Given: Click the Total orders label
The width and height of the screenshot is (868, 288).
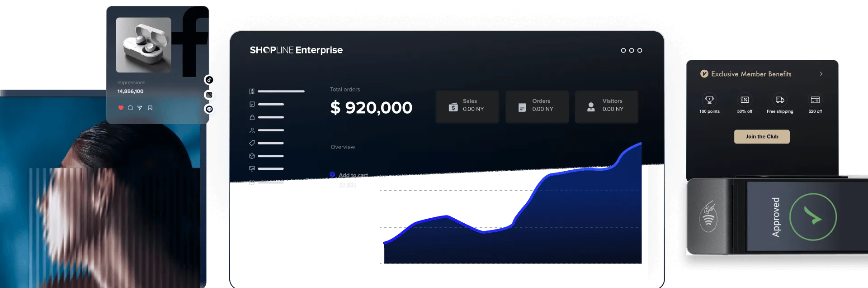Looking at the screenshot, I should (x=345, y=89).
